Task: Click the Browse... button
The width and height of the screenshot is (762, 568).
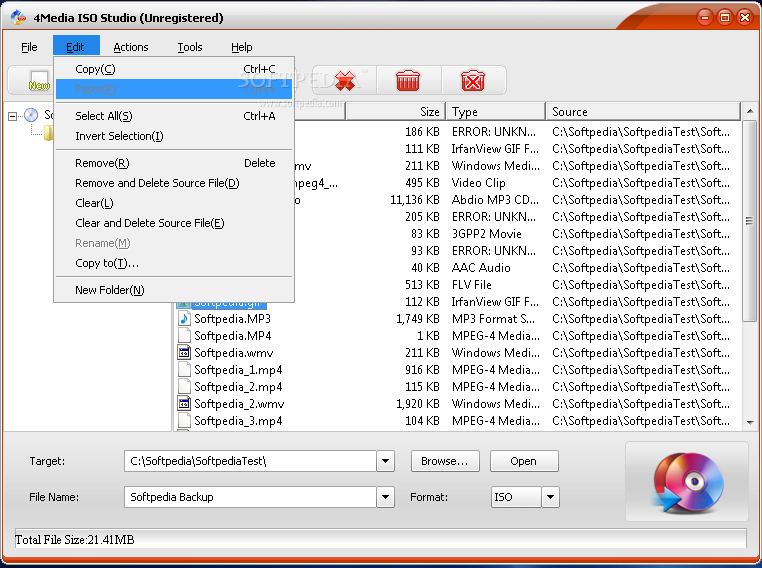Action: tap(445, 461)
